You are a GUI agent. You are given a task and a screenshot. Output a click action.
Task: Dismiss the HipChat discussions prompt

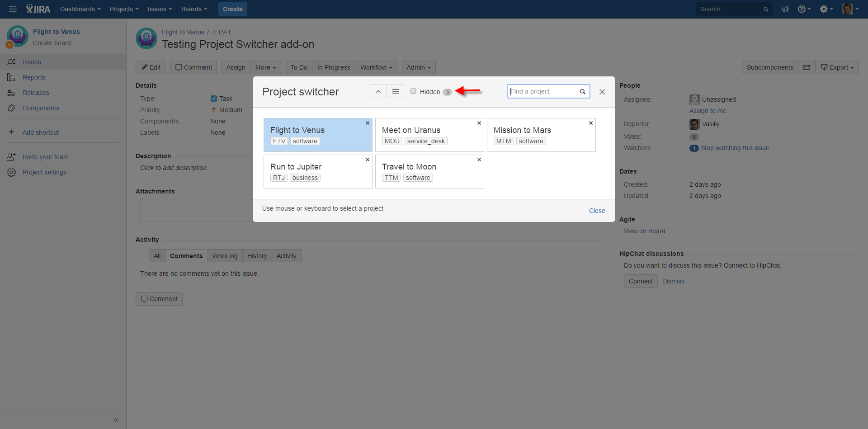tap(673, 281)
